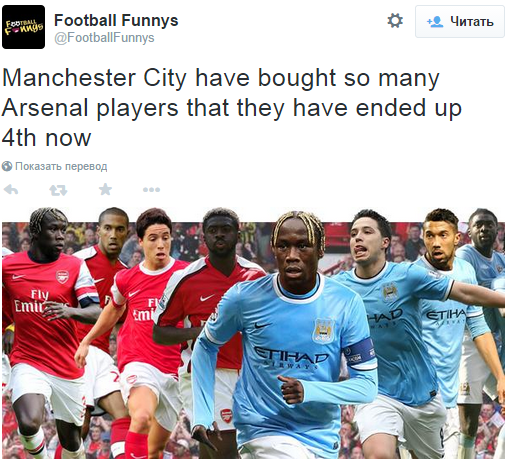Image resolution: width=511 pixels, height=465 pixels.
Task: Select the tweet text about Manchester City
Action: point(232,108)
